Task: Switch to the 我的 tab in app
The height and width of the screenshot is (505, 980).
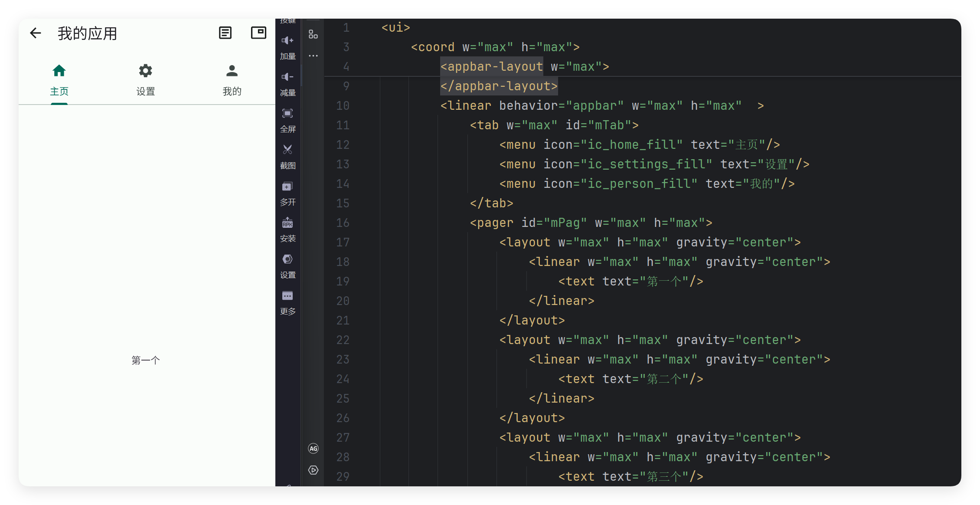Action: (x=232, y=80)
